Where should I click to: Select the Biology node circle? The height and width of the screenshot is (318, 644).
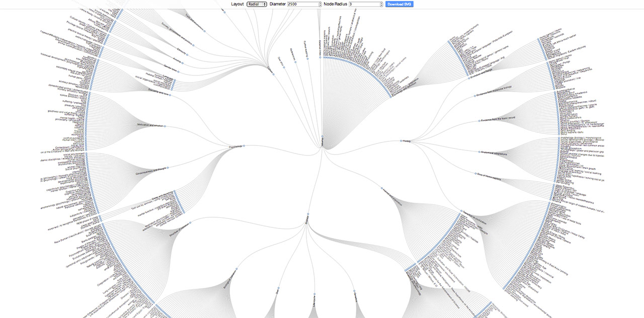(307, 214)
